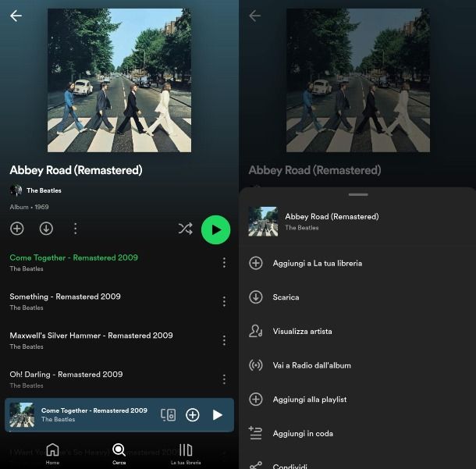
Task: Switch to Cerca search tab
Action: click(119, 453)
